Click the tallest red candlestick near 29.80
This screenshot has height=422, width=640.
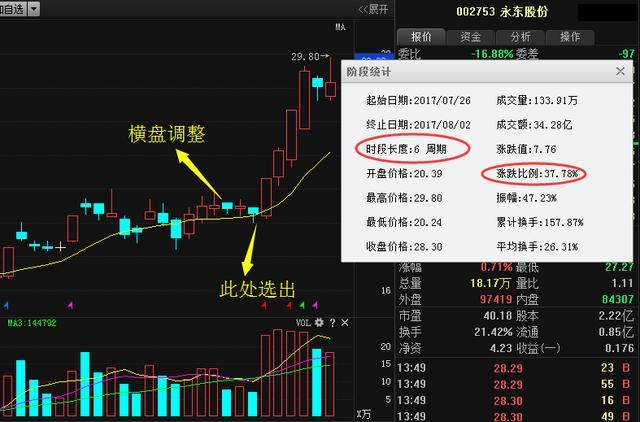click(304, 100)
